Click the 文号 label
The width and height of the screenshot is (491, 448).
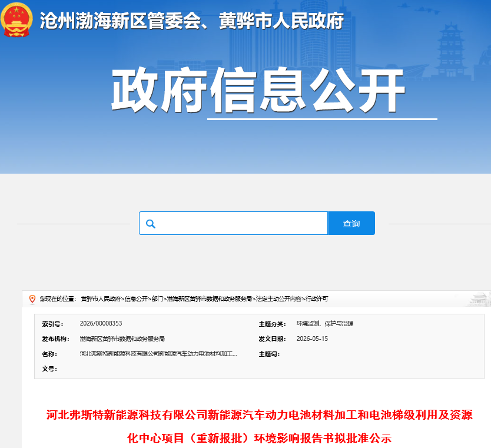click(49, 369)
